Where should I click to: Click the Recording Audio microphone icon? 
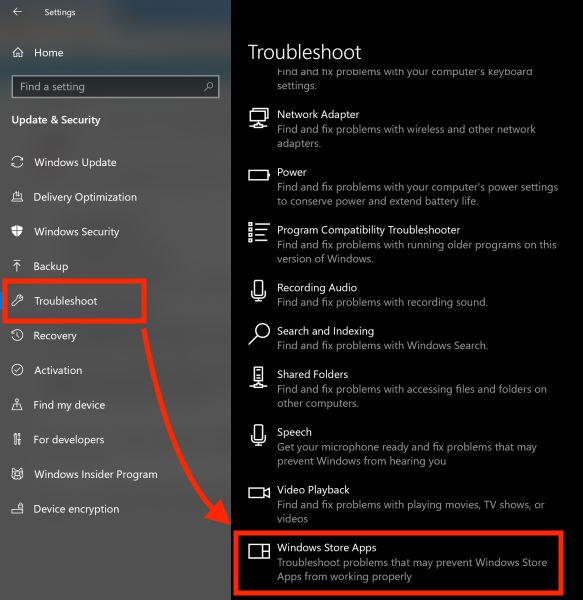click(x=259, y=291)
